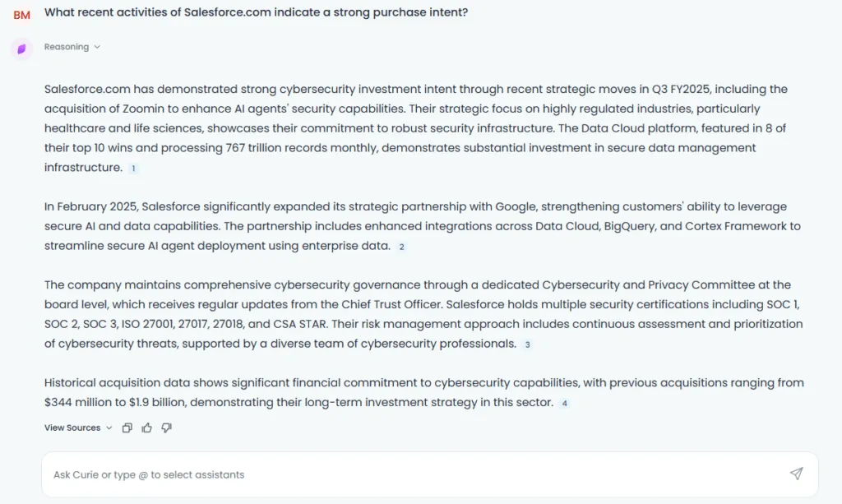Focus the Ask Curie input field
Viewport: 842px width, 504px height.
pos(429,474)
